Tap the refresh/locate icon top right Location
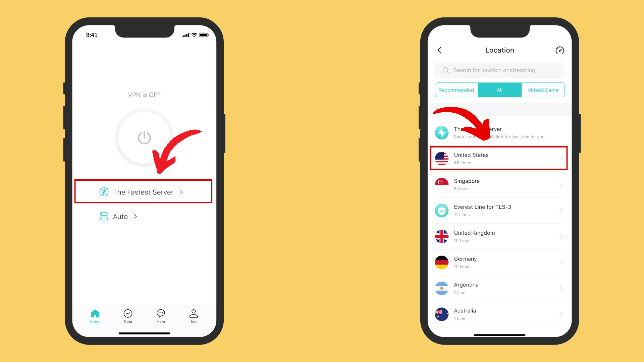The image size is (644, 362). click(559, 50)
